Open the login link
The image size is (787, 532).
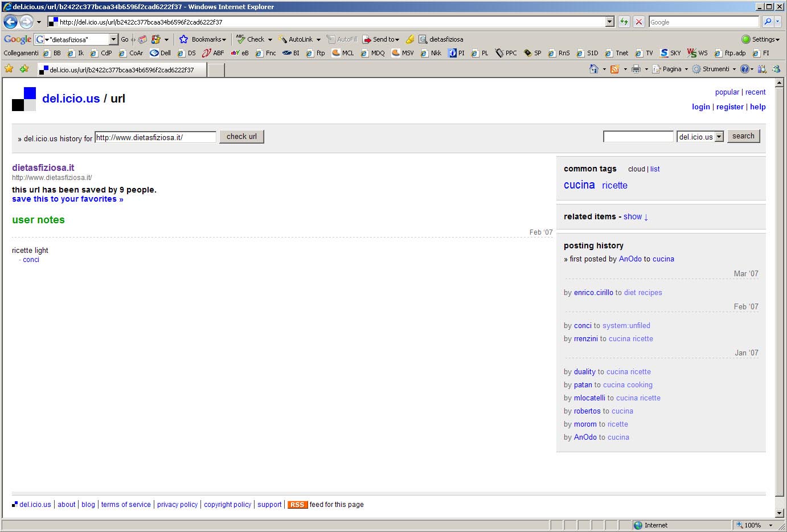pyautogui.click(x=701, y=107)
